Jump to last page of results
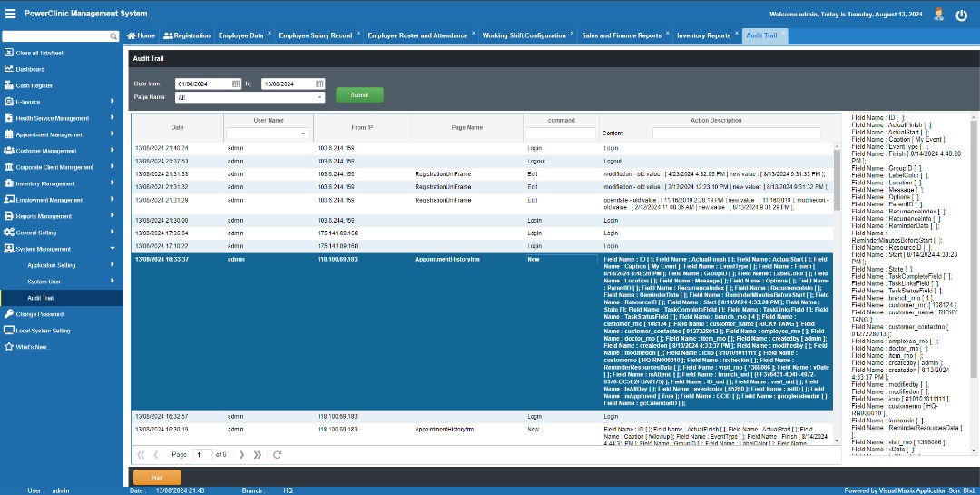The image size is (980, 495). 258,454
